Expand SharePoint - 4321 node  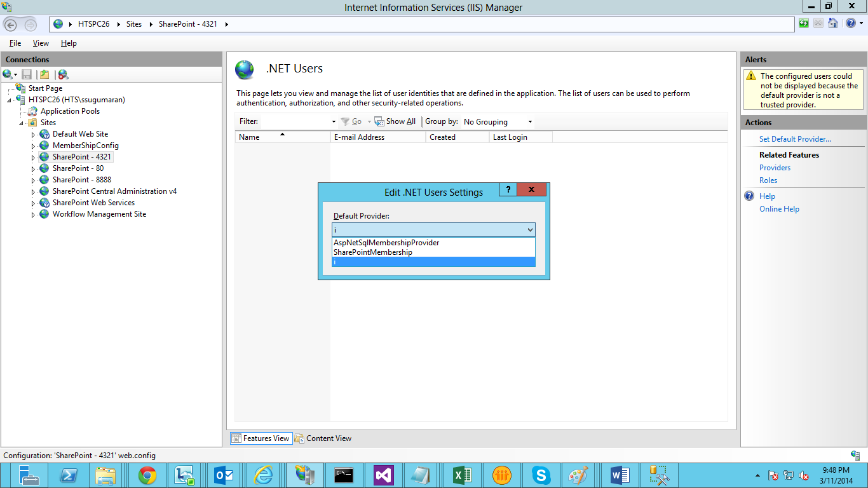(x=34, y=157)
